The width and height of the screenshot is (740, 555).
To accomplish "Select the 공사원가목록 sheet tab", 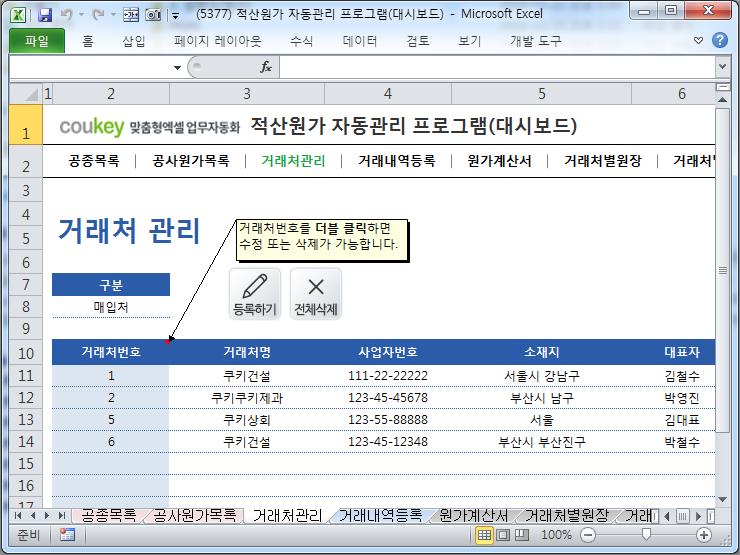I will [x=194, y=515].
